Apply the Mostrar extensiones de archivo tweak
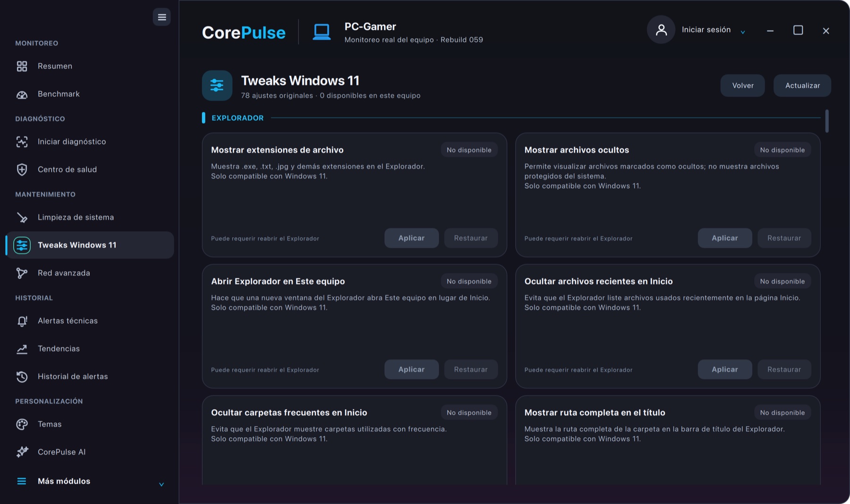Screen dimensions: 850x504 (x=411, y=238)
